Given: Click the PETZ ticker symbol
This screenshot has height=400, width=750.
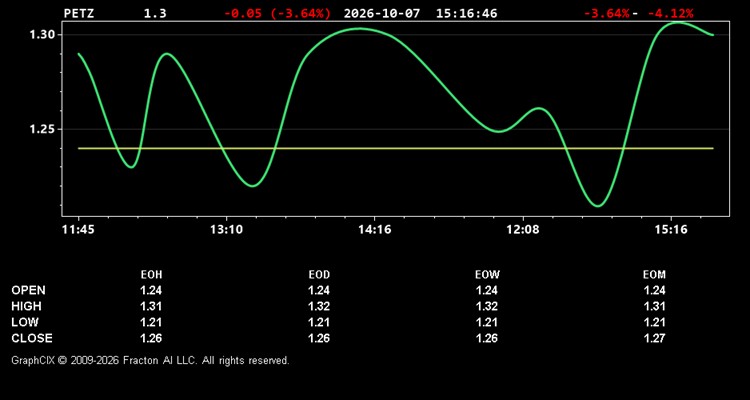Looking at the screenshot, I should tap(79, 13).
